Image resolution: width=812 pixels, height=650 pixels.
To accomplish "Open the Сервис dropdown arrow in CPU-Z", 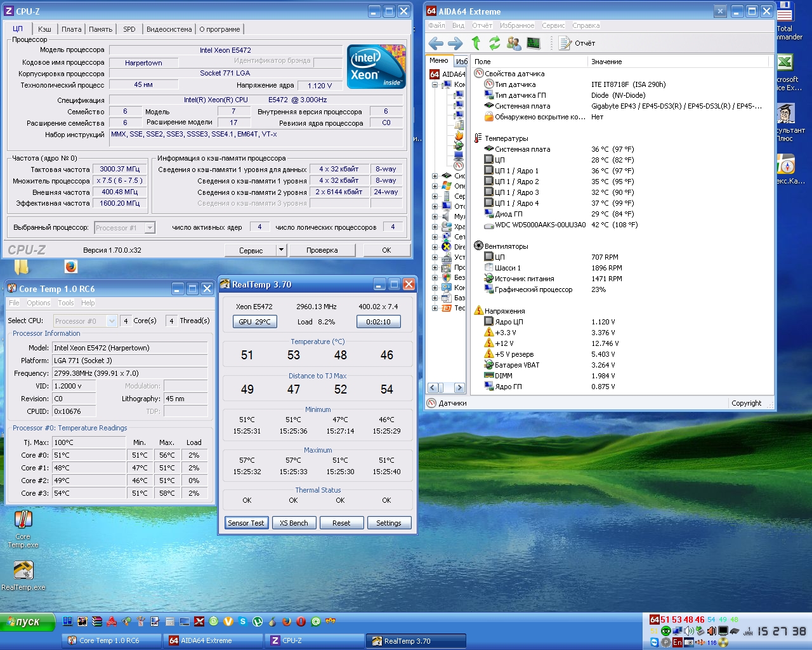I will point(281,250).
